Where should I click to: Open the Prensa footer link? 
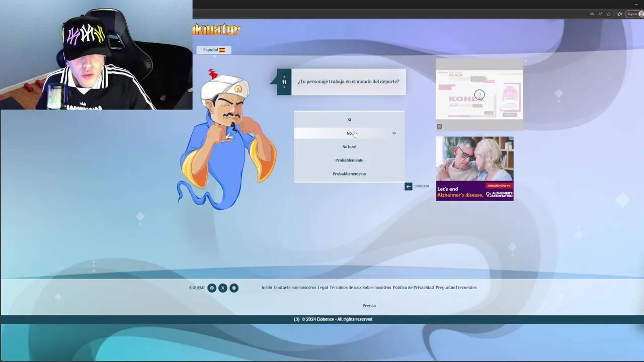coord(369,306)
